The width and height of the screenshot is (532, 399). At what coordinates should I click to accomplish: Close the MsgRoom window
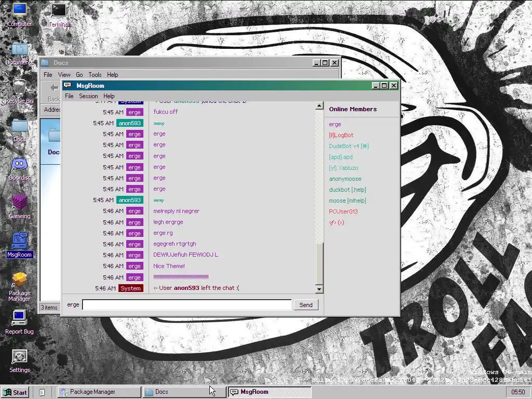394,86
